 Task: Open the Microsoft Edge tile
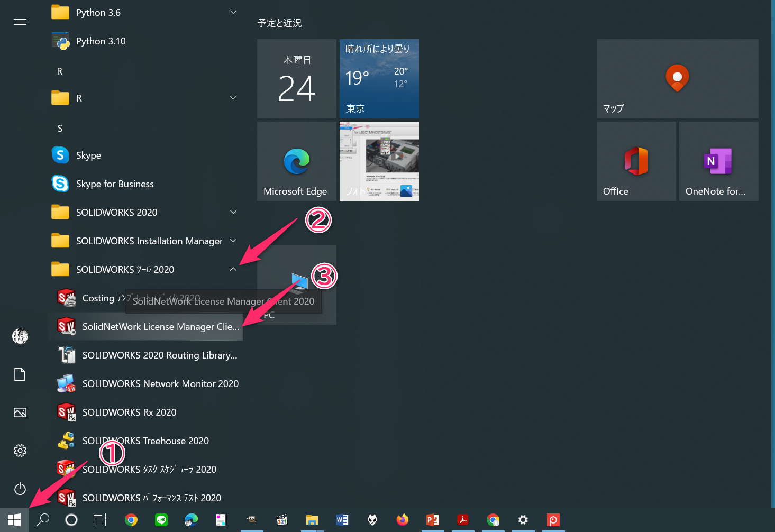(297, 161)
